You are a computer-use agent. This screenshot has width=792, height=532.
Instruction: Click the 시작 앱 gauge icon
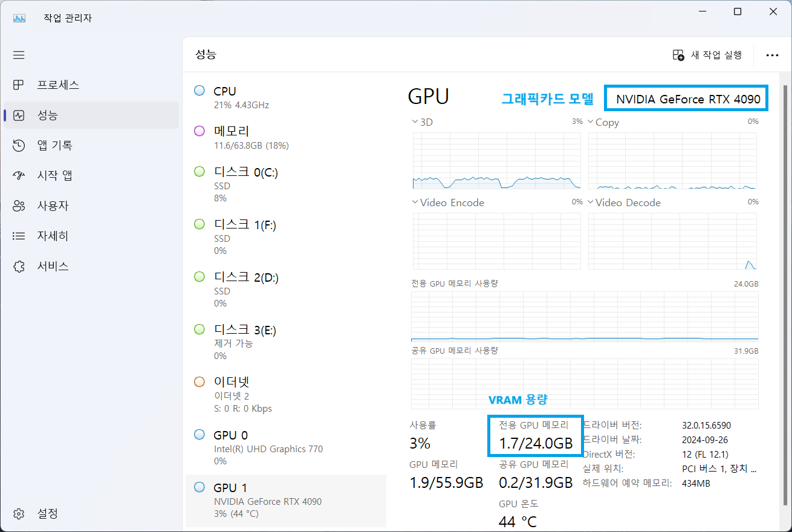19,175
